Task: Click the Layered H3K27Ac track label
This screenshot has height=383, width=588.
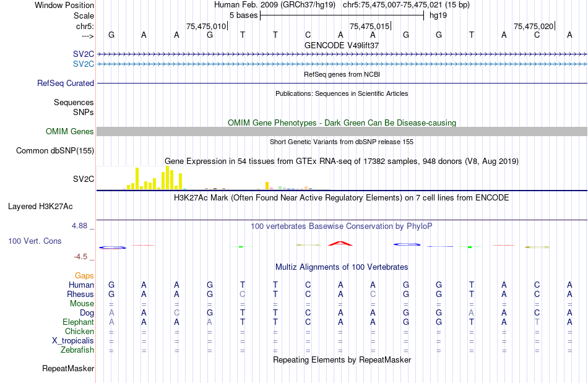Action: click(40, 207)
